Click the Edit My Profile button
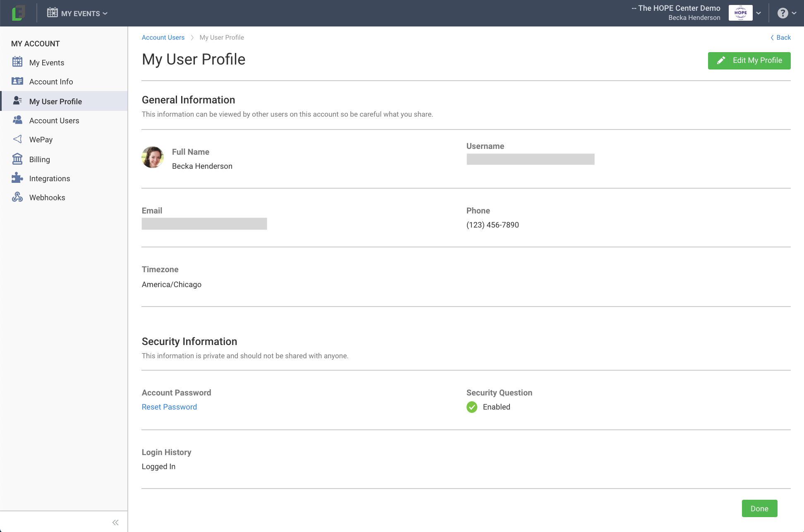The image size is (804, 532). [749, 60]
